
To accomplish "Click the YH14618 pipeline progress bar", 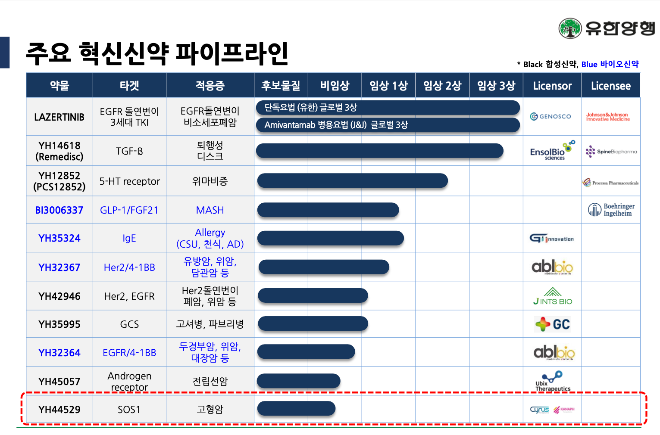I will click(380, 151).
